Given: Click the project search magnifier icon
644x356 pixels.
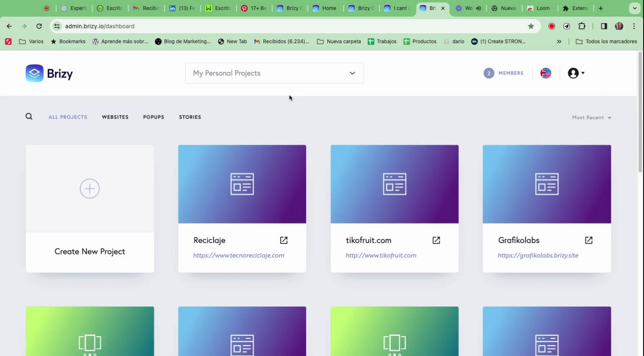Looking at the screenshot, I should tap(29, 117).
